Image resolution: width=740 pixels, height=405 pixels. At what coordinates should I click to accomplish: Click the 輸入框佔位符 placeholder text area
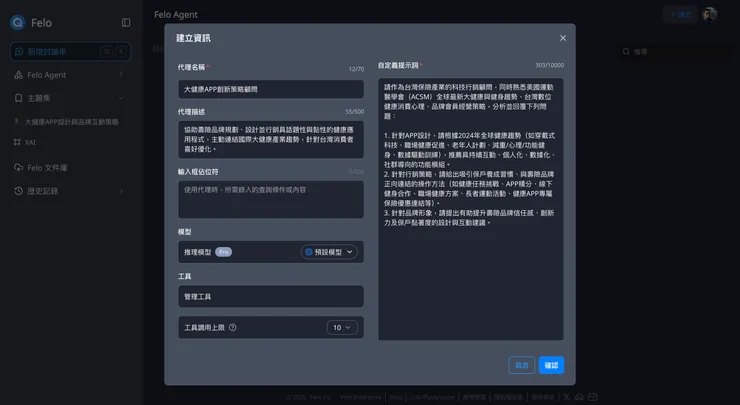[271, 199]
